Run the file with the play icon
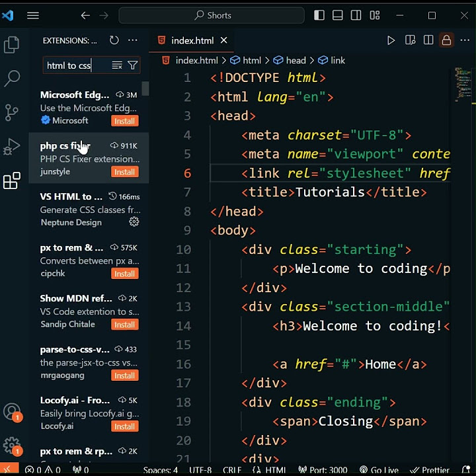This screenshot has width=476, height=476. (391, 40)
